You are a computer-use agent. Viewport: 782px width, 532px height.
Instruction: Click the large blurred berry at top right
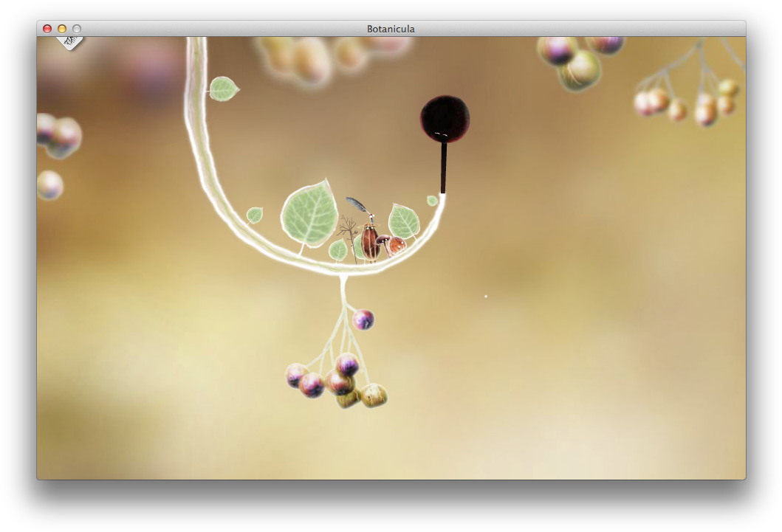pyautogui.click(x=580, y=69)
